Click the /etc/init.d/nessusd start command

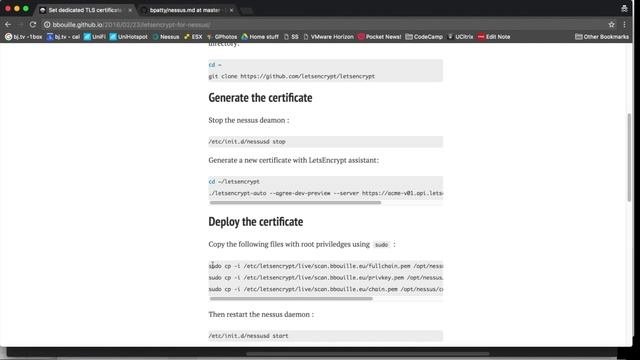(248, 336)
